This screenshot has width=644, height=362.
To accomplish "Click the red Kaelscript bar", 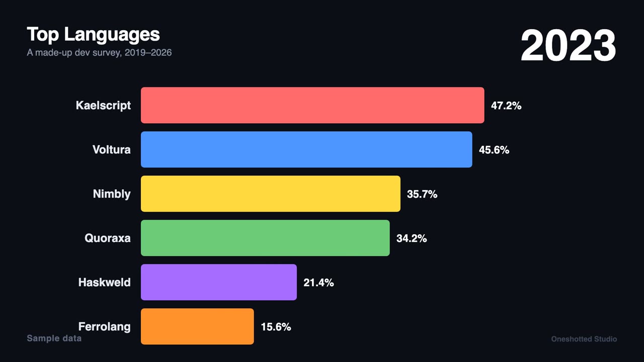I will [312, 105].
